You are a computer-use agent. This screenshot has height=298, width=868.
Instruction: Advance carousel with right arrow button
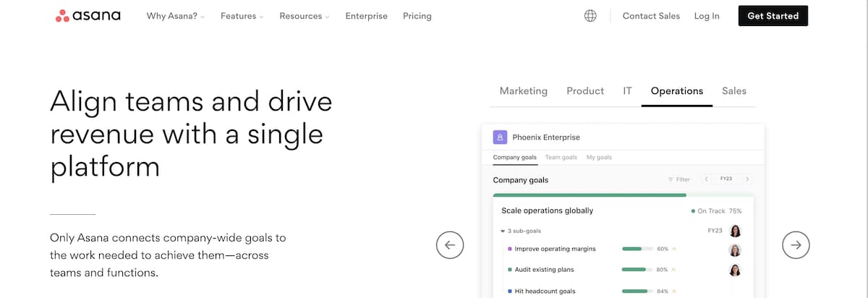796,244
